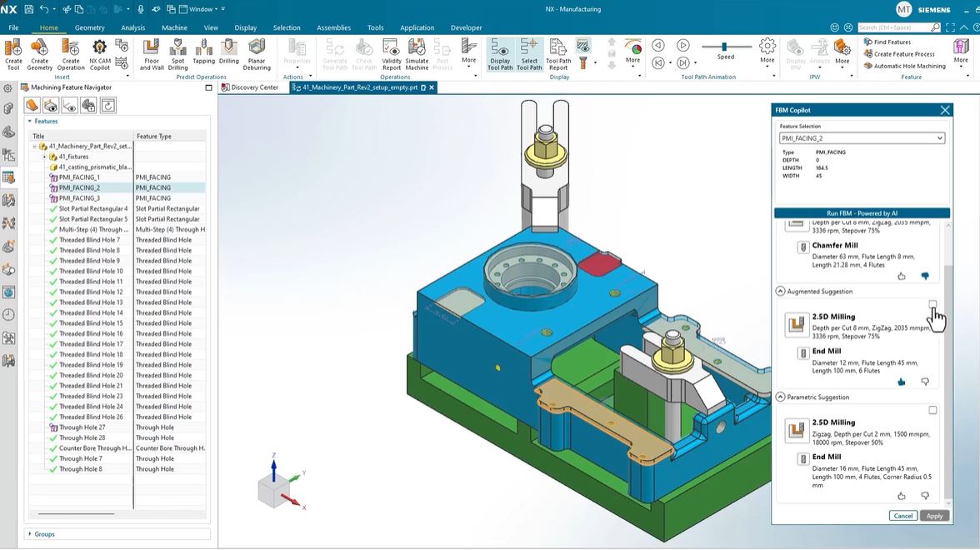This screenshot has height=550, width=980.
Task: Click the Planar Deburring icon
Action: (x=257, y=50)
